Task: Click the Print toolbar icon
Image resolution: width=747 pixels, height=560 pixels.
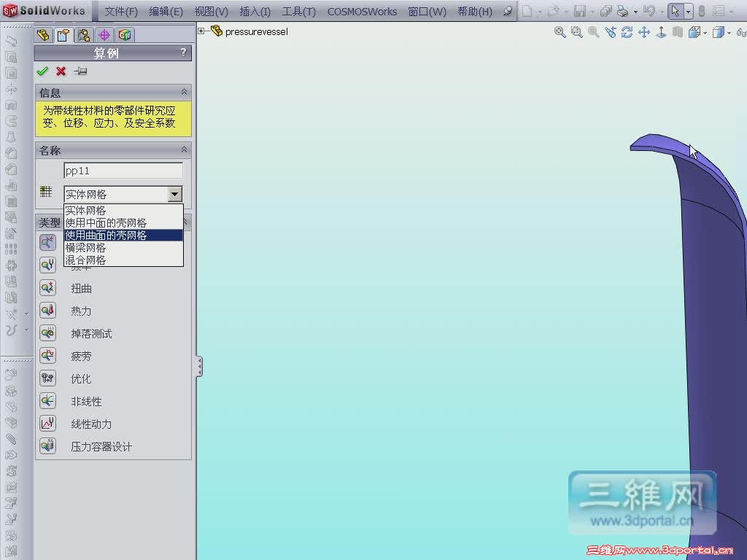Action: pos(622,11)
